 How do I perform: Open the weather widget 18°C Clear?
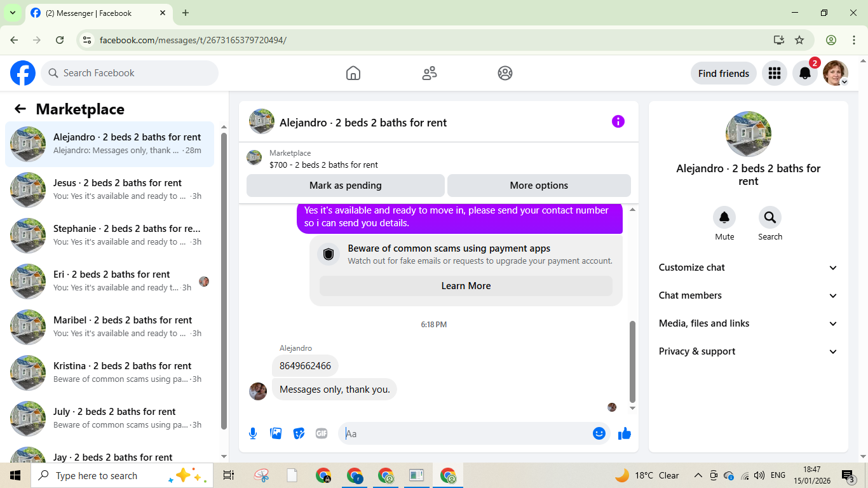click(648, 475)
